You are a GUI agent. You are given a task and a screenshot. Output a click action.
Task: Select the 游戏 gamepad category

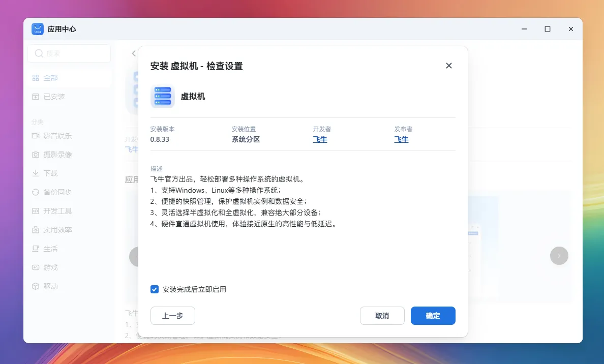[50, 267]
